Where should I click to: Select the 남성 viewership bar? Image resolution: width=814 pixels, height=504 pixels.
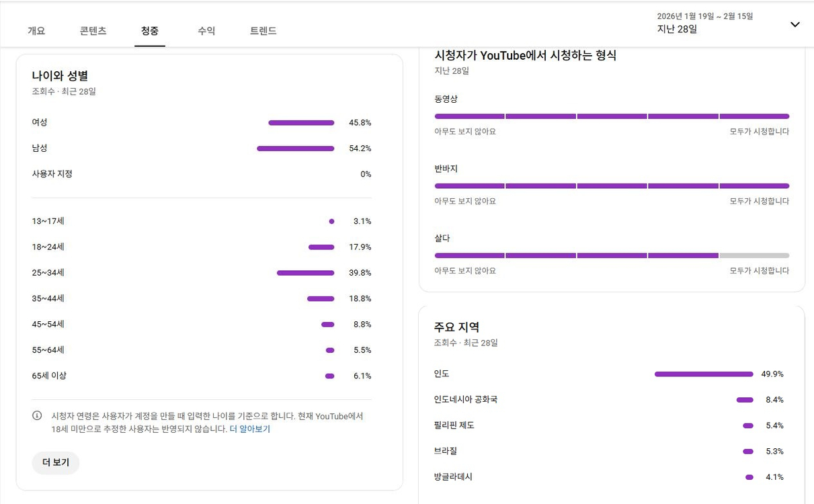295,148
